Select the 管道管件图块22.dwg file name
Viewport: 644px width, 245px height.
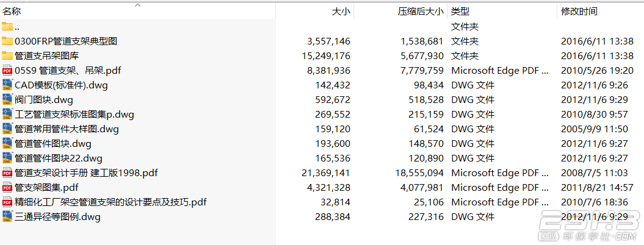tap(59, 158)
